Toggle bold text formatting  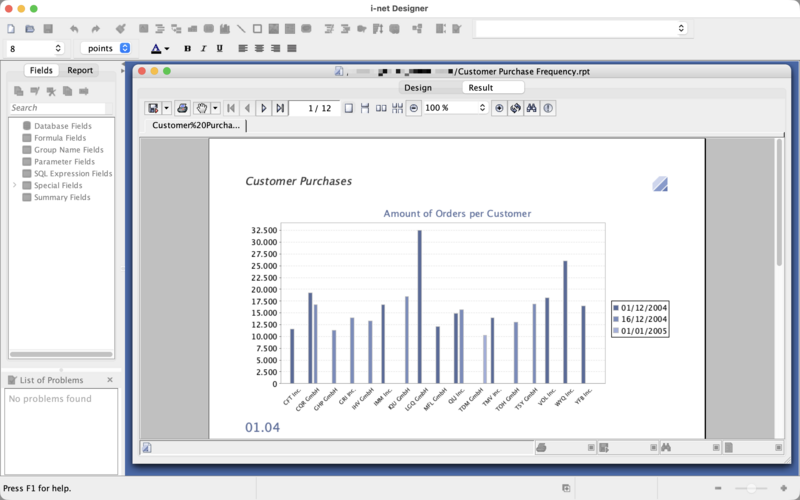pos(187,48)
